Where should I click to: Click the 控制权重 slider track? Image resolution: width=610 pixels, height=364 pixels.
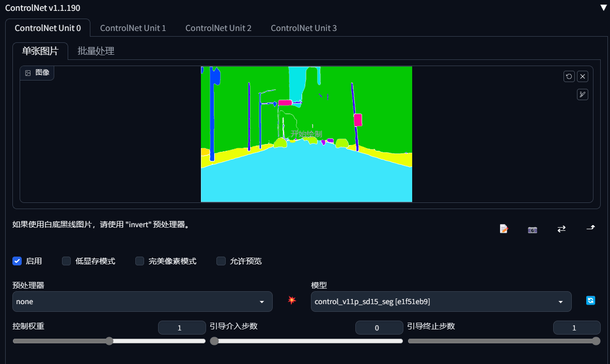109,341
